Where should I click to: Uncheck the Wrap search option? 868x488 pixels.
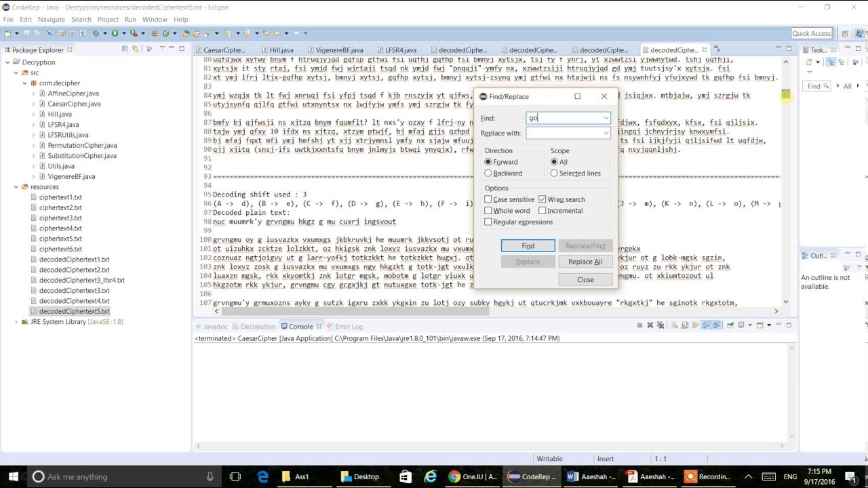point(542,199)
